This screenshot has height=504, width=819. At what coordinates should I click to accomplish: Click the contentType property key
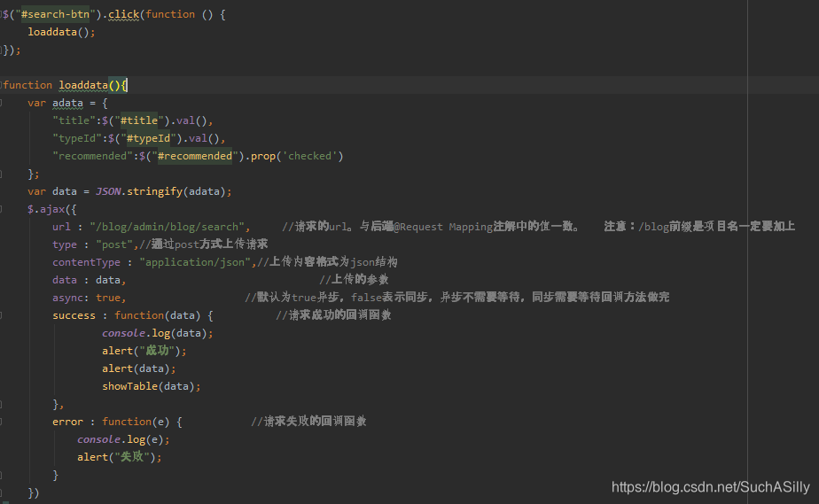point(86,262)
